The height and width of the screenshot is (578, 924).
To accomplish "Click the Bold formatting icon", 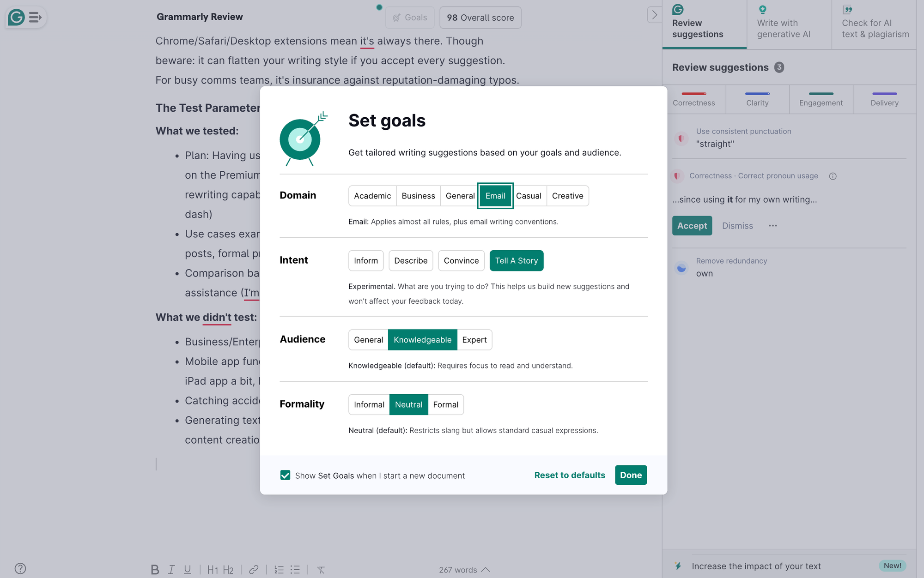I will 155,570.
